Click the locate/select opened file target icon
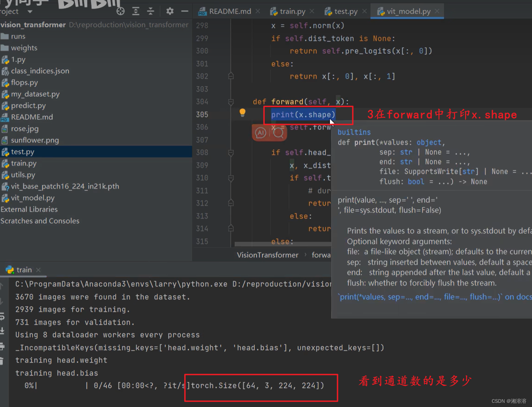Viewport: 532px width, 407px height. [x=120, y=11]
